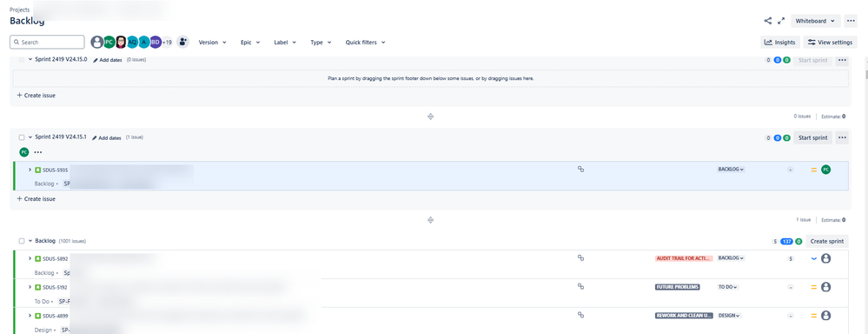The image size is (868, 334).
Task: Start sprint for Sprint 2419 V24.15.1
Action: pyautogui.click(x=813, y=137)
